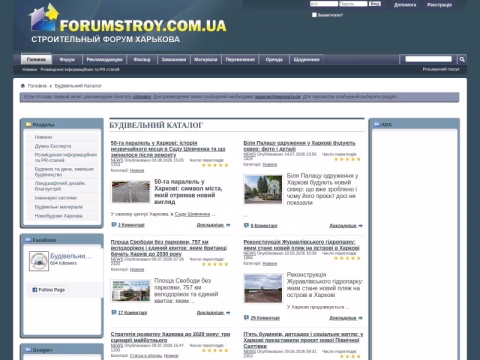The image size is (480, 360).
Task: Open 'Стратегія розвитку Харкова' article title link
Action: 170,337
